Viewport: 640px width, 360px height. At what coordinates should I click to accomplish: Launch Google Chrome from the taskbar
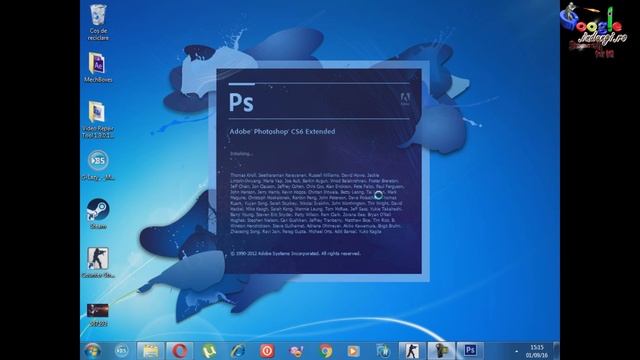click(325, 351)
